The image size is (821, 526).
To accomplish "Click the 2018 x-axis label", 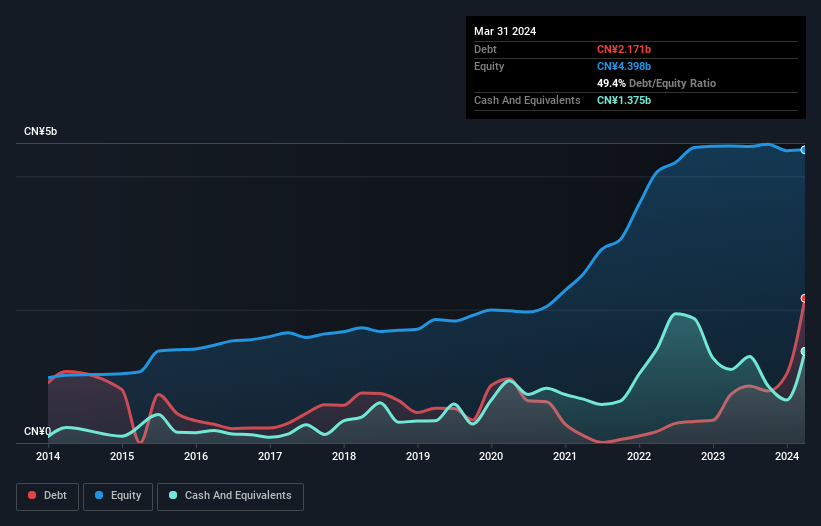I will click(x=343, y=456).
